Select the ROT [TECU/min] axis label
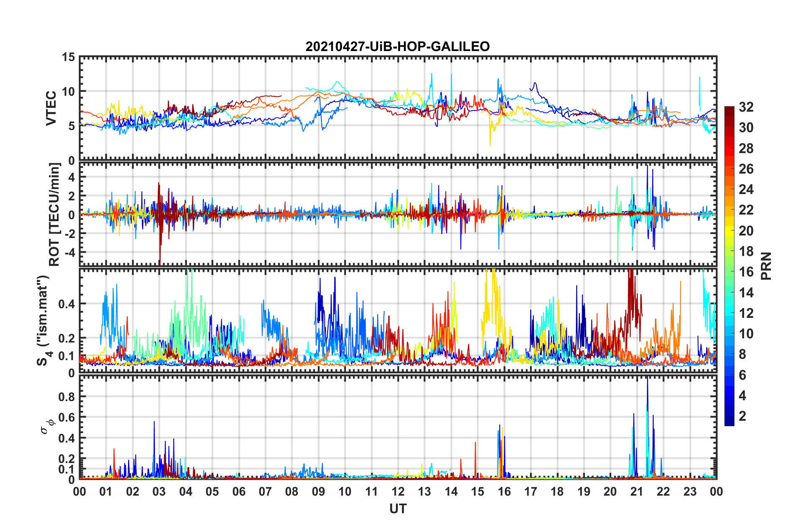Screen dimensions: 796x532 click(54, 214)
